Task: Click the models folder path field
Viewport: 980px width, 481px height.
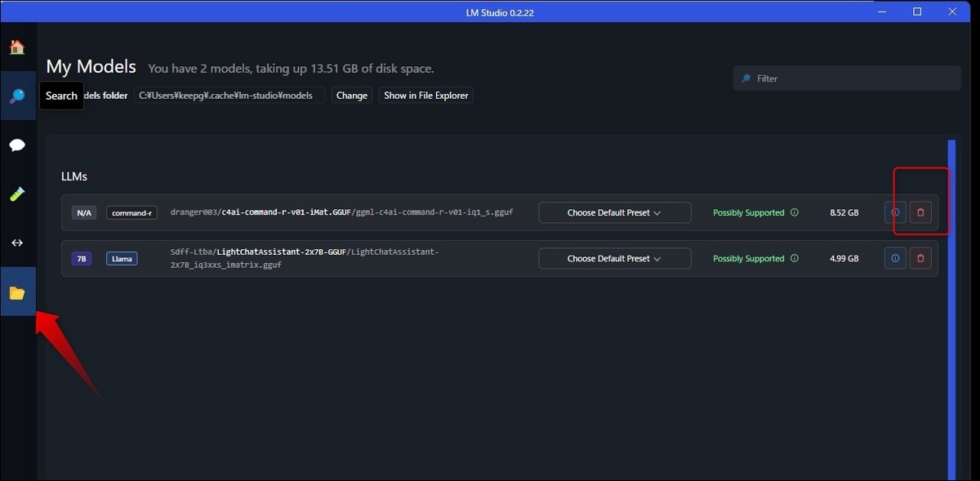Action: (x=229, y=96)
